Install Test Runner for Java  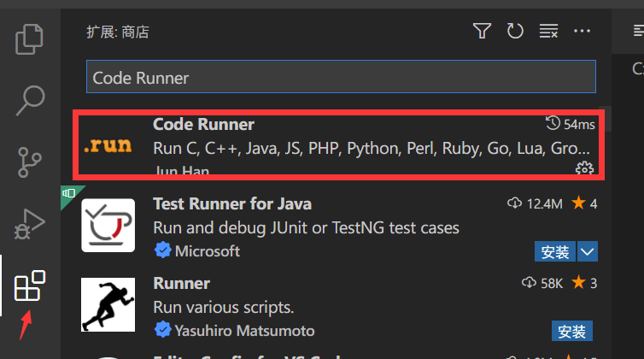[555, 251]
